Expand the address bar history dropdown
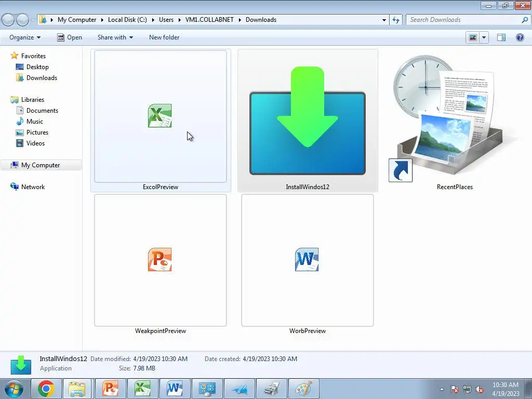 pos(384,20)
